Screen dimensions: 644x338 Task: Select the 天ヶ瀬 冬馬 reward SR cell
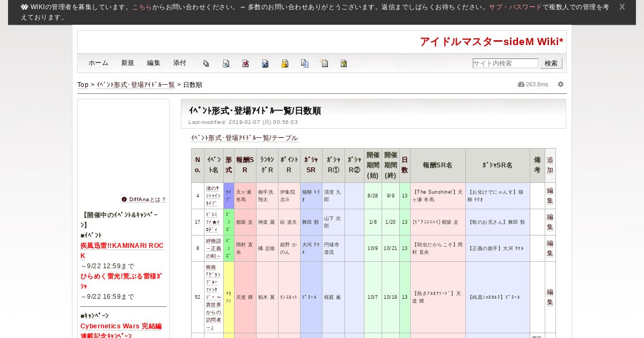[245, 196]
